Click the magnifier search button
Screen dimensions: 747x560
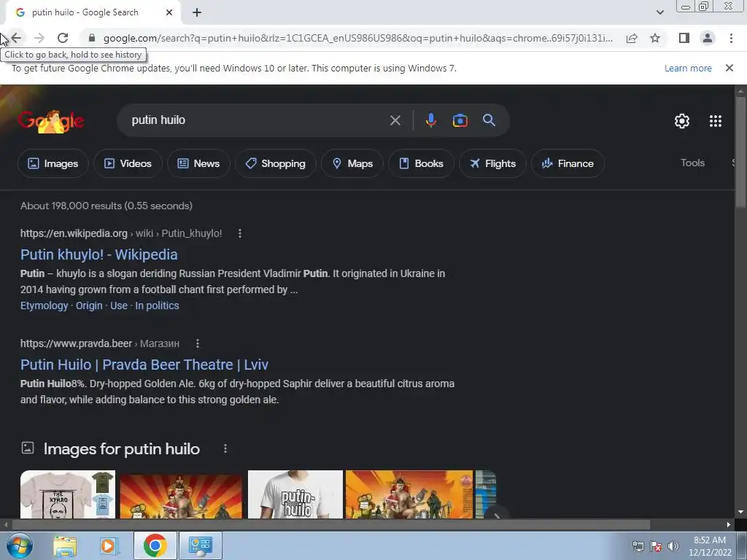pos(489,120)
